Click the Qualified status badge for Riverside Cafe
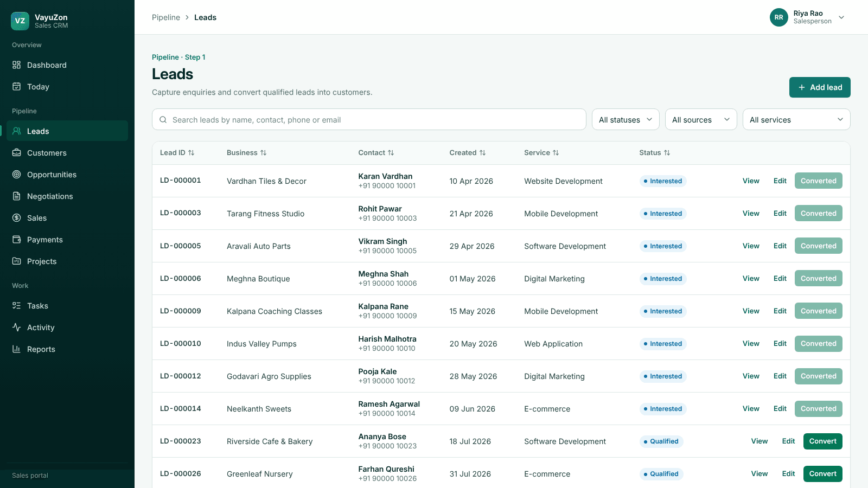This screenshot has width=868, height=488. point(661,441)
